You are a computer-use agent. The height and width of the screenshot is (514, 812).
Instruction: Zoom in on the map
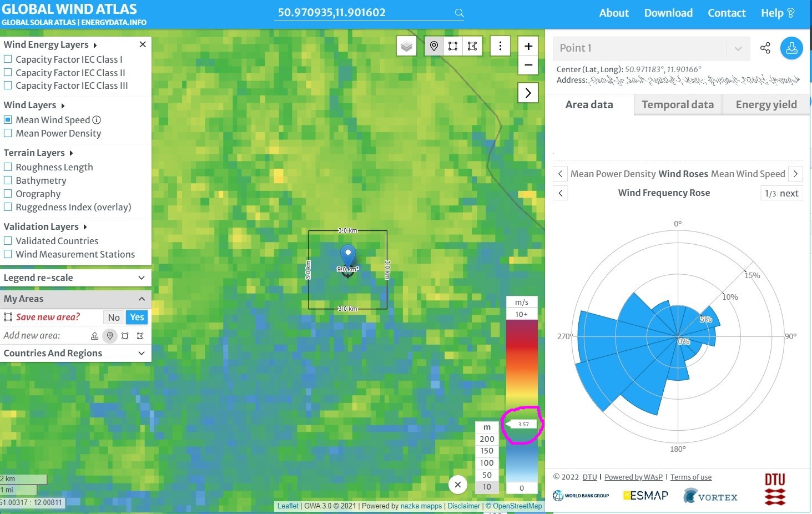pyautogui.click(x=528, y=46)
